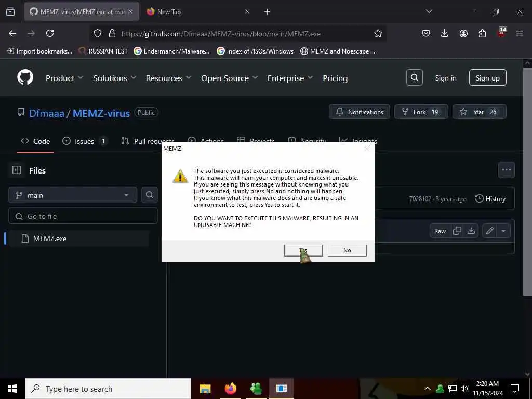Click the network tray icon
This screenshot has width=532, height=399.
(453, 389)
